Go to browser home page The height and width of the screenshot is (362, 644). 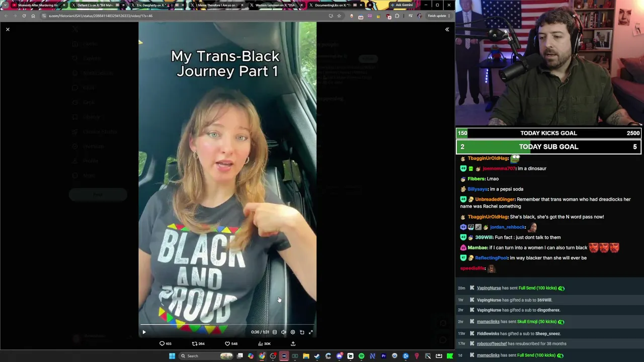point(33,16)
